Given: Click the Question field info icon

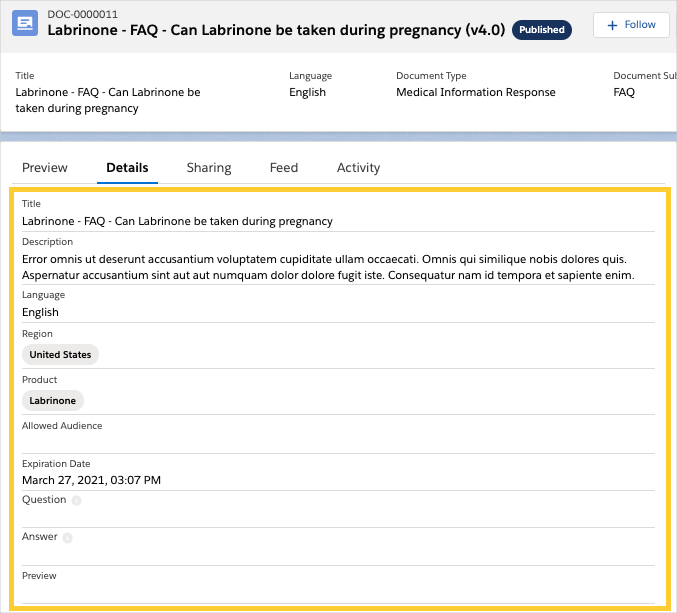Looking at the screenshot, I should point(77,500).
